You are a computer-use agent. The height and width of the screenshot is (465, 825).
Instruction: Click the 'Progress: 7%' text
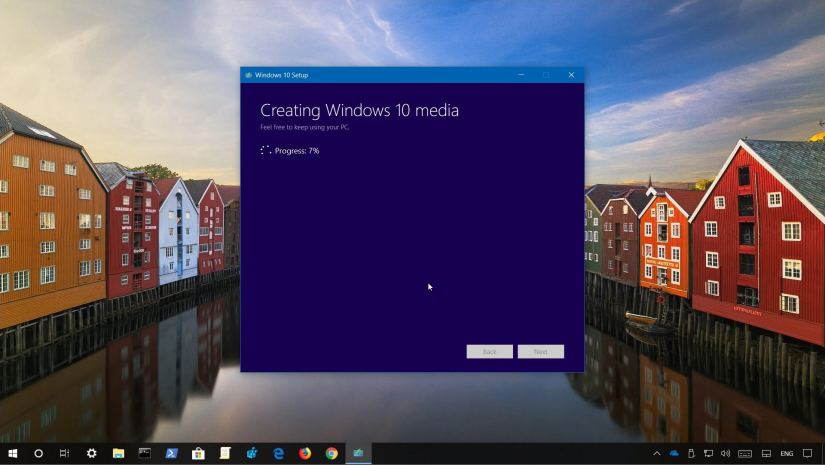[297, 150]
